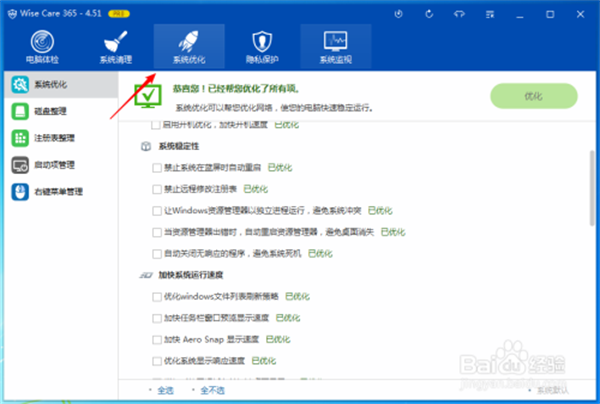Switch to the 系统清理 broom tab
Screen dimensions: 600x404
pos(116,47)
